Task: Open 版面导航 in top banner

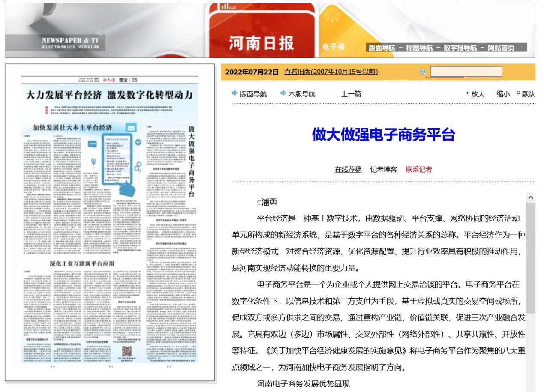Action: tap(382, 48)
